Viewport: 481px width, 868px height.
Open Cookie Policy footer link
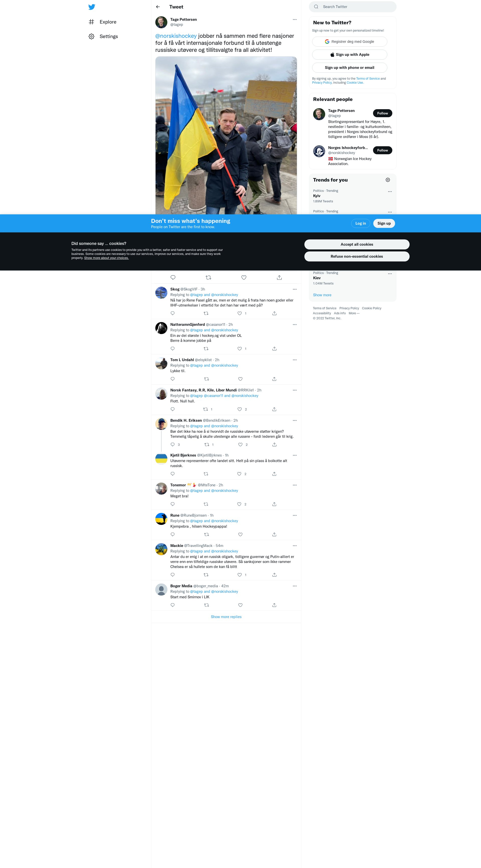tap(372, 308)
